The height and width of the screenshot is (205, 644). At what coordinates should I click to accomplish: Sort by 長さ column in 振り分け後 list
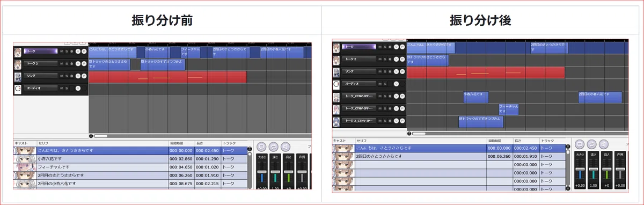(x=526, y=141)
